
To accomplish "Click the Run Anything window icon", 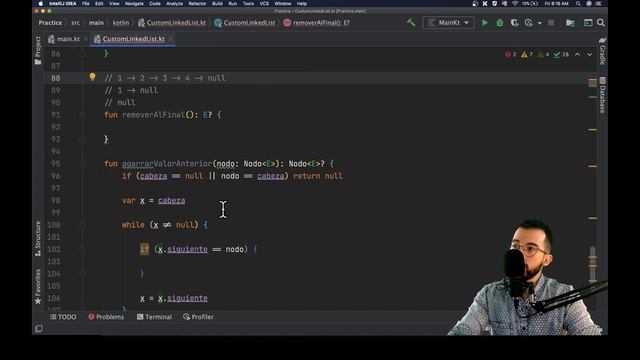I will [588, 23].
